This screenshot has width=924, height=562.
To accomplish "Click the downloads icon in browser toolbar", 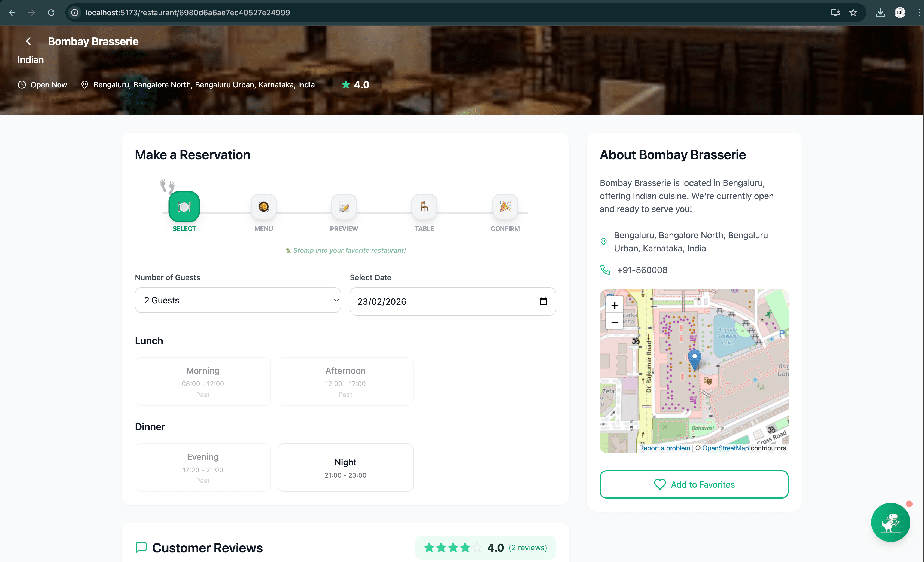I will (x=880, y=12).
